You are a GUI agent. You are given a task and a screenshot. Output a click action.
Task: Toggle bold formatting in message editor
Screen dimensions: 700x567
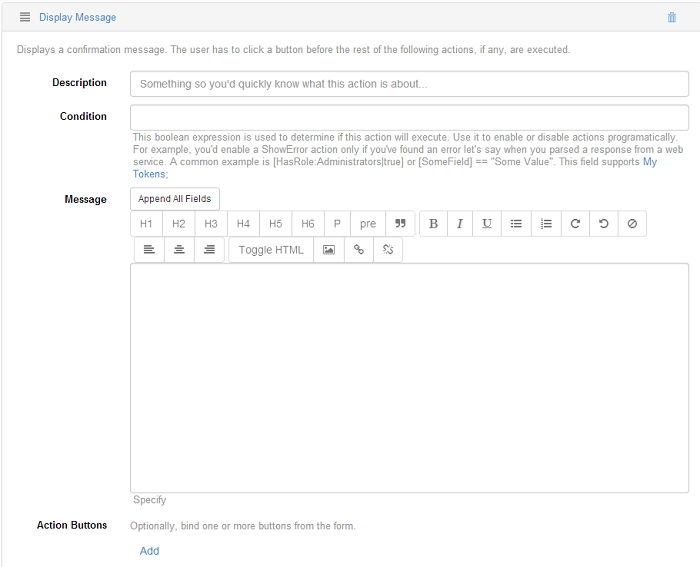click(433, 224)
